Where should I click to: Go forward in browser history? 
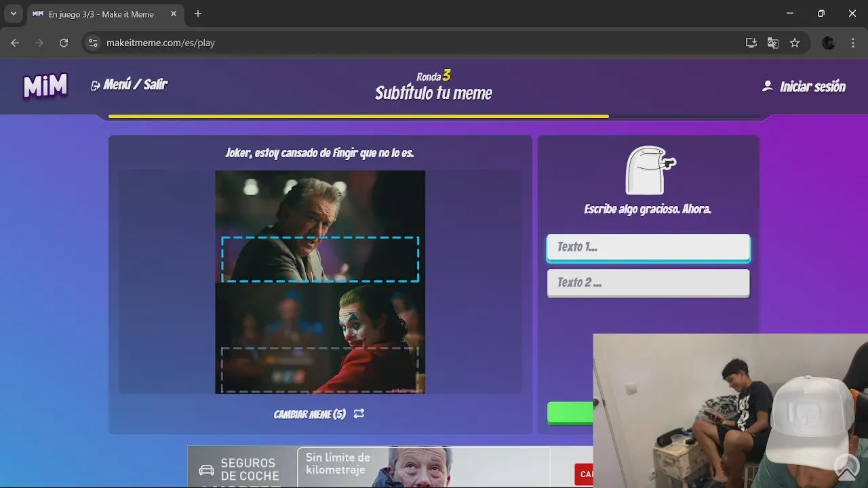coord(39,43)
